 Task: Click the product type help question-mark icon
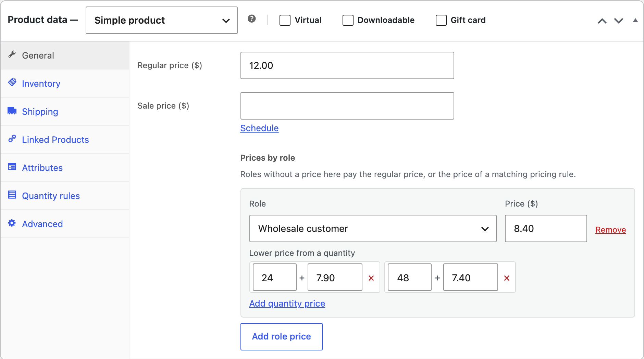point(252,19)
